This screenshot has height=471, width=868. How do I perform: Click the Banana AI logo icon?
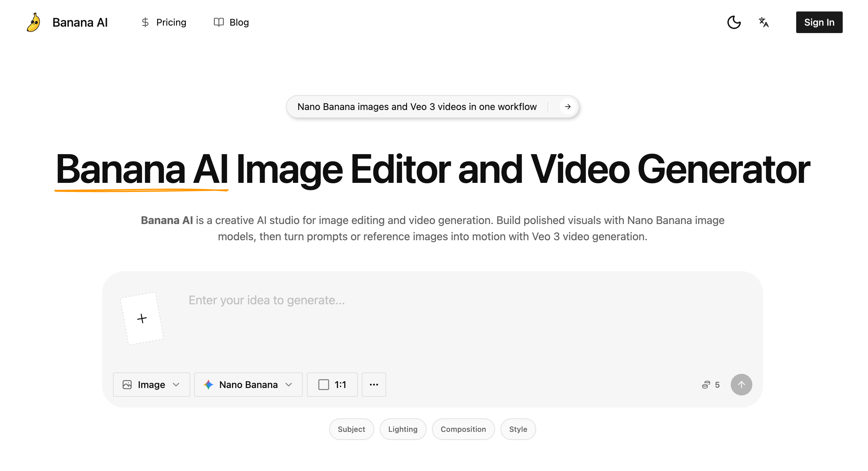point(34,22)
